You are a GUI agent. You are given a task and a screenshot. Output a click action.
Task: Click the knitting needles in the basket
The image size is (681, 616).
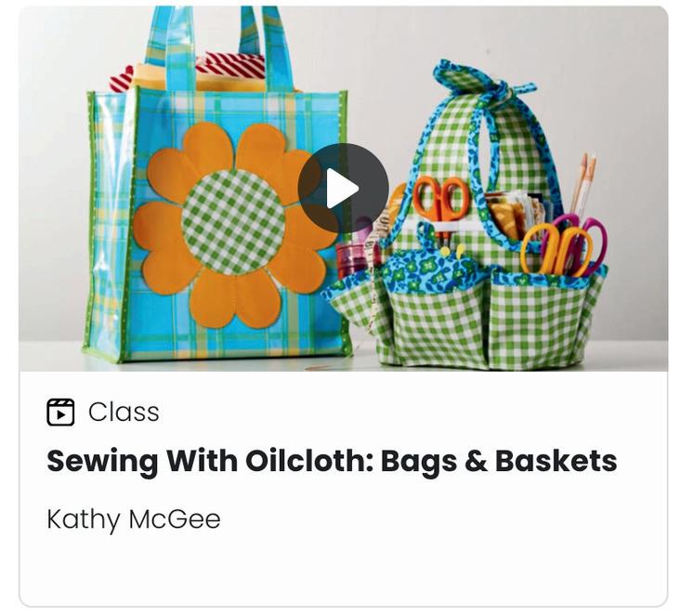pos(583,184)
